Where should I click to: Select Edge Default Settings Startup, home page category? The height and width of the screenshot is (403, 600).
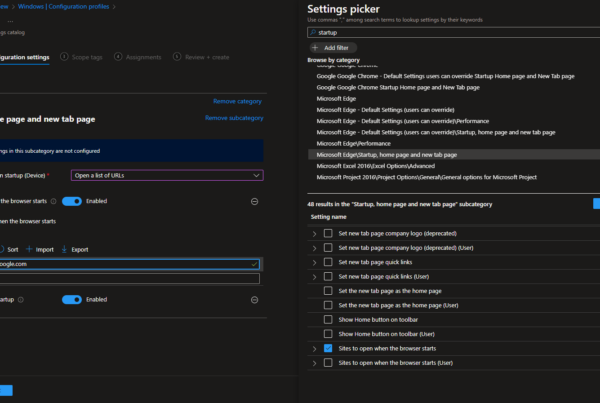pos(436,132)
